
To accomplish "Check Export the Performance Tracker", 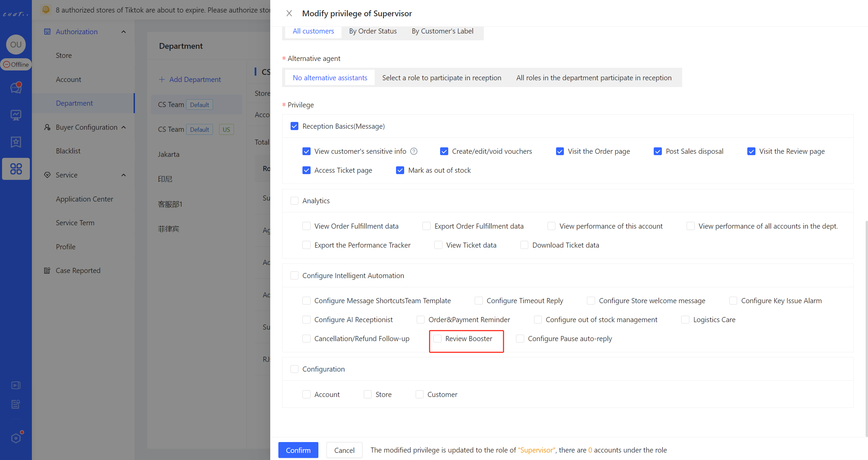I will point(306,245).
